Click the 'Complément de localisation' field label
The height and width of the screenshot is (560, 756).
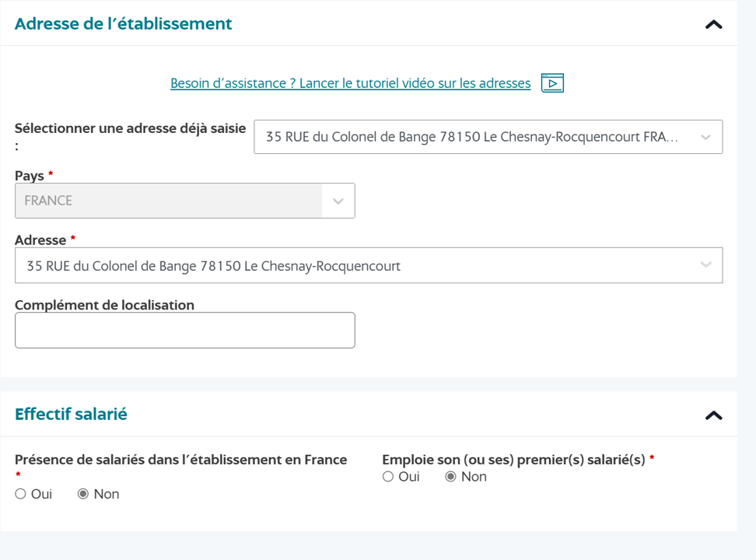pos(104,305)
